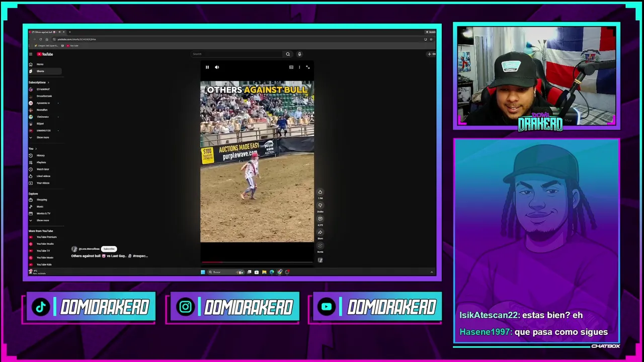Image resolution: width=644 pixels, height=362 pixels.
Task: Open a new browser tab
Action: [x=69, y=32]
